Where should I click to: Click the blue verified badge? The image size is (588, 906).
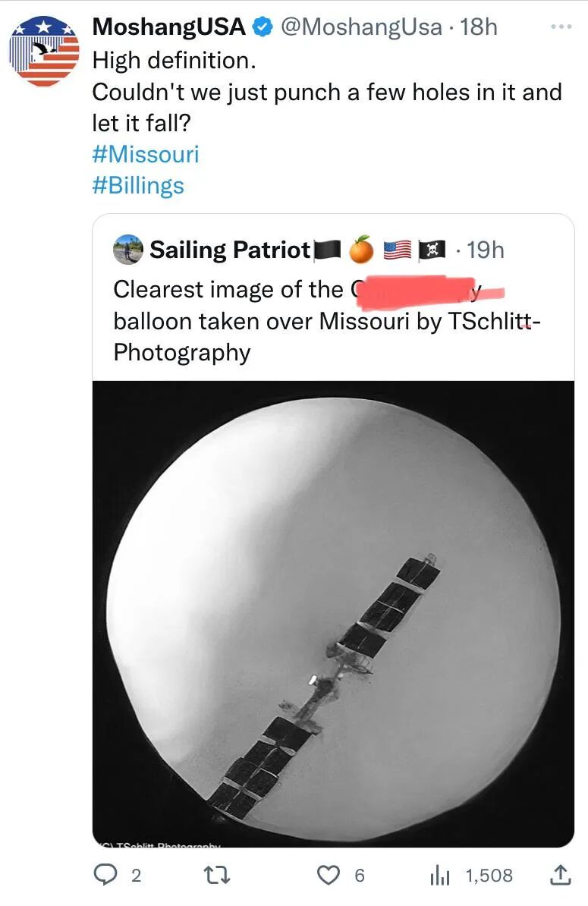pos(263,27)
